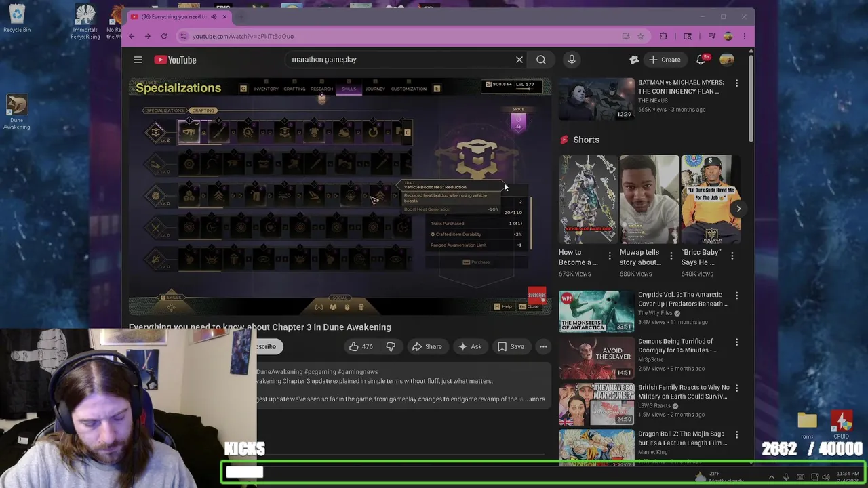Dislike the Dune Awakening video
The width and height of the screenshot is (868, 488).
391,346
